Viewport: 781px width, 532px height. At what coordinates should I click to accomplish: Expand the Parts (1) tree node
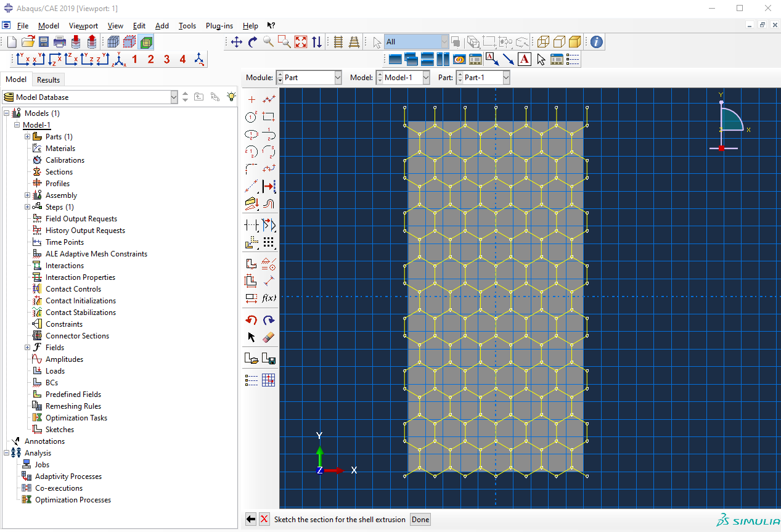(27, 137)
